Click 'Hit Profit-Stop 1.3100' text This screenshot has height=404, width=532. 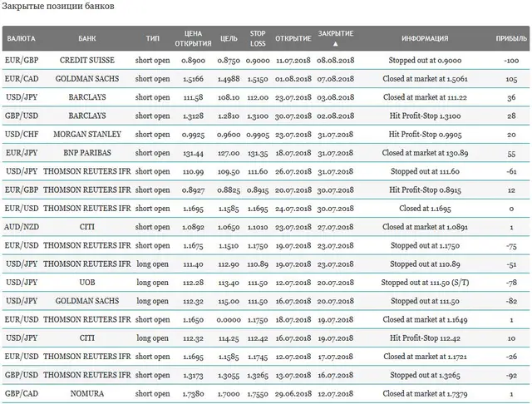coord(425,116)
